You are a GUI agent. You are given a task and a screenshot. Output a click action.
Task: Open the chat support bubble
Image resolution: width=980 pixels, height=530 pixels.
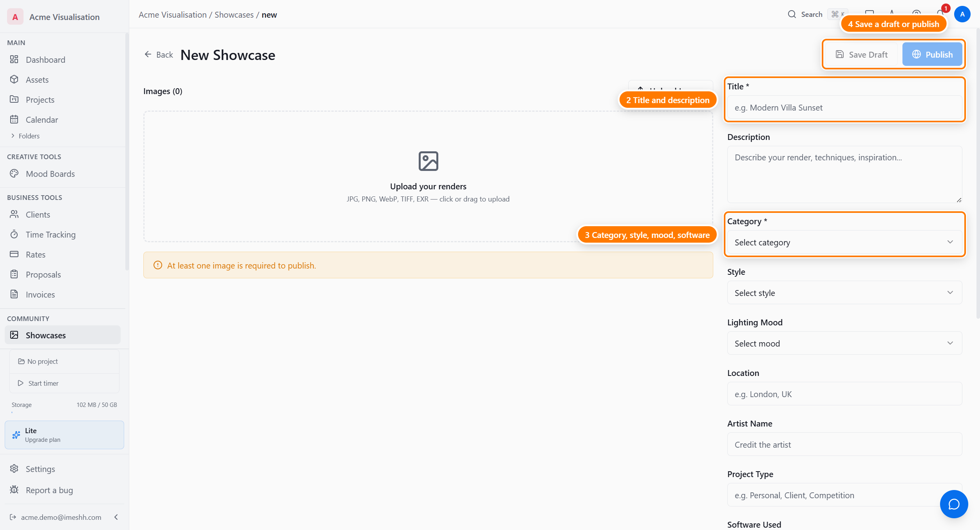coord(954,504)
